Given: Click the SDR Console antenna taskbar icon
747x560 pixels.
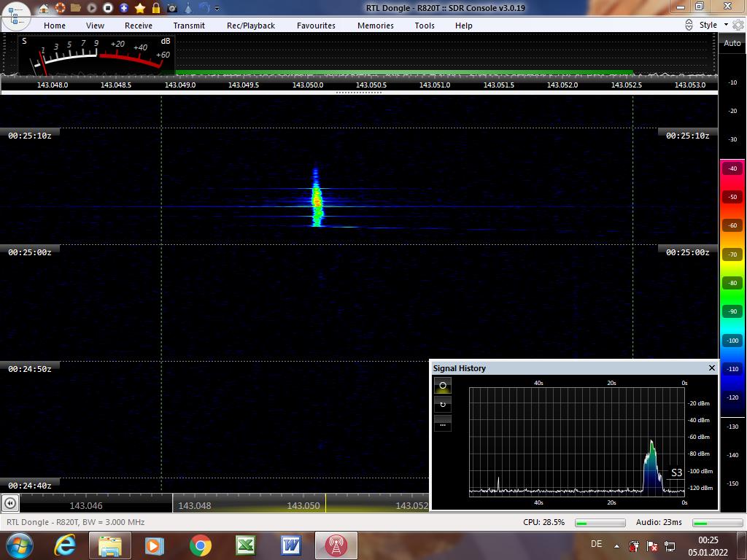Looking at the screenshot, I should [x=336, y=545].
